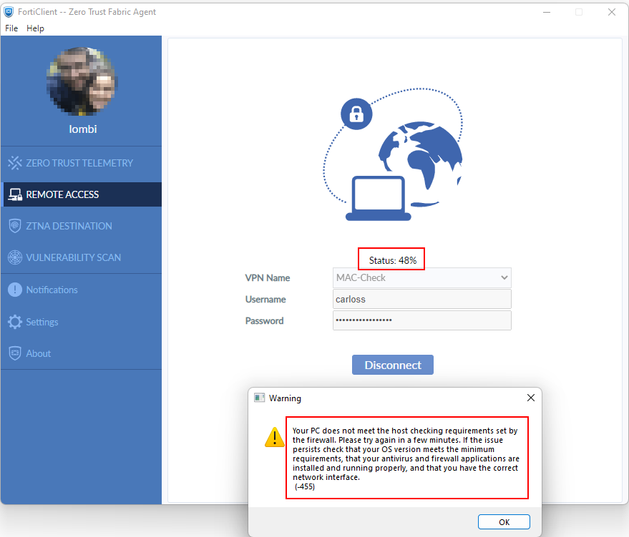Click the Remote Access laptop-lock icon
Image resolution: width=629 pixels, height=537 pixels.
coord(15,195)
